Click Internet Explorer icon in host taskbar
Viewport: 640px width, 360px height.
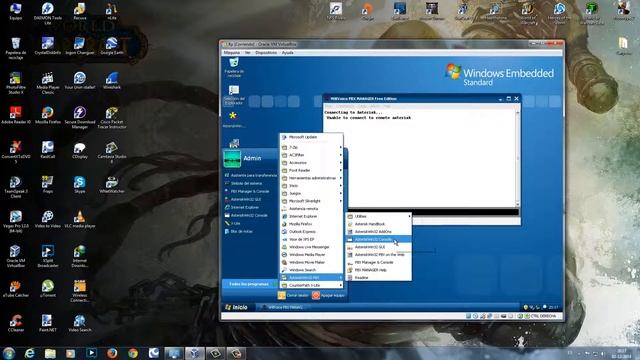pos(29,353)
